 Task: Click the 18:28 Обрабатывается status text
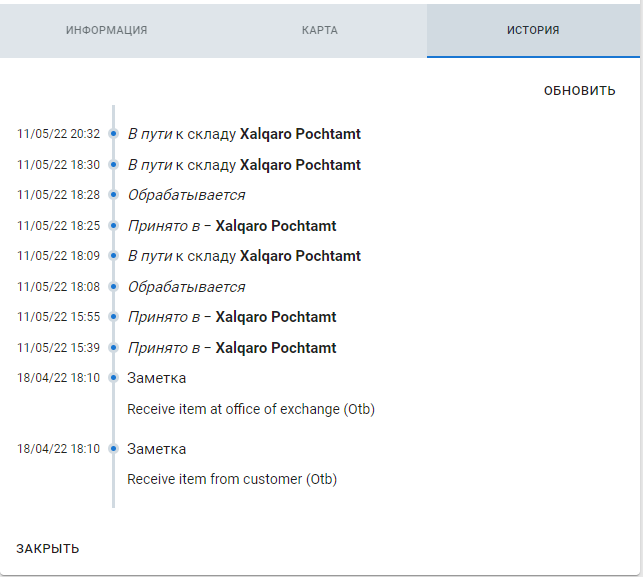[x=186, y=195]
